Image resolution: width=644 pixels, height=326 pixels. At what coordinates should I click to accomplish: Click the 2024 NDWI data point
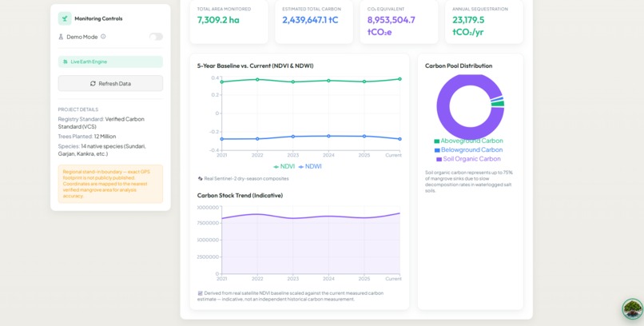coord(328,136)
